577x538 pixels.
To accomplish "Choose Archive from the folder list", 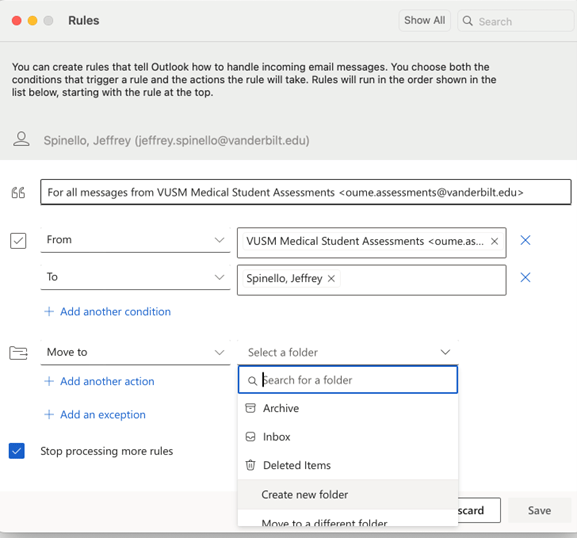I will [x=348, y=408].
